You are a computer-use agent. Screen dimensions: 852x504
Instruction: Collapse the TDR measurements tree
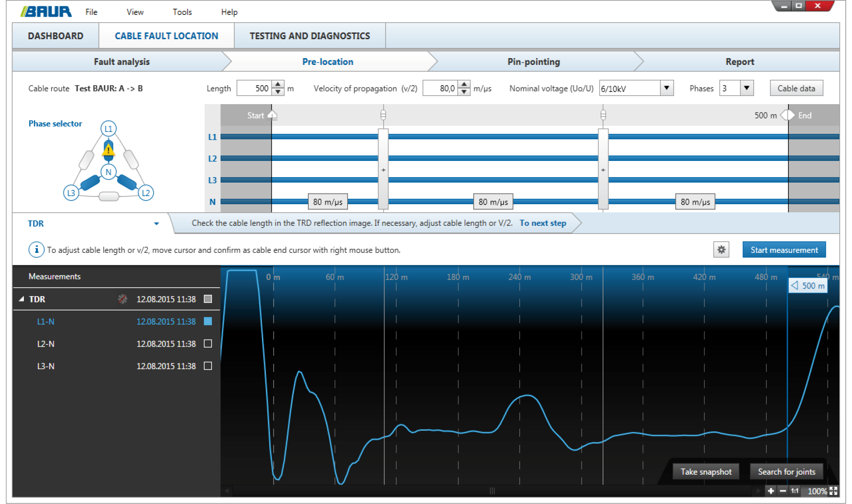(x=21, y=299)
